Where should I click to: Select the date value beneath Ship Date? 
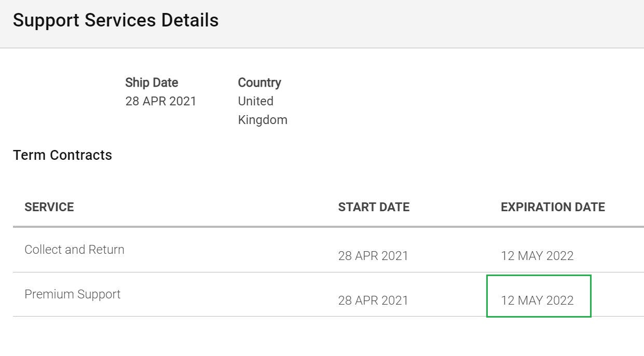161,101
